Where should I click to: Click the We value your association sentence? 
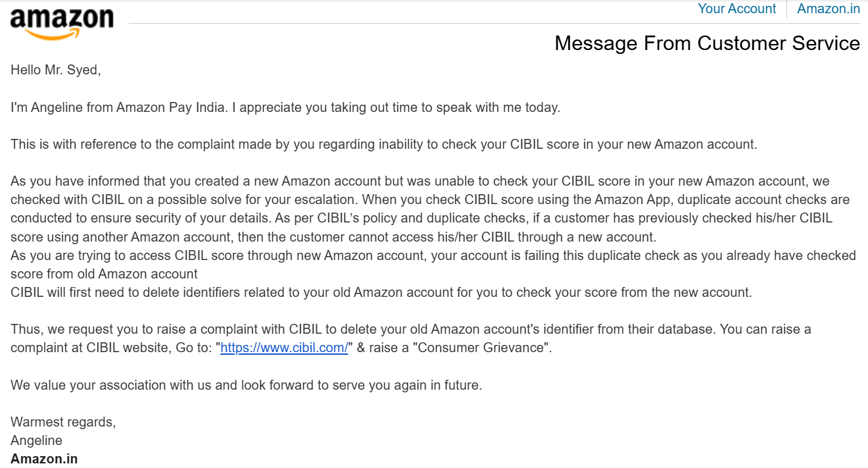coord(246,385)
